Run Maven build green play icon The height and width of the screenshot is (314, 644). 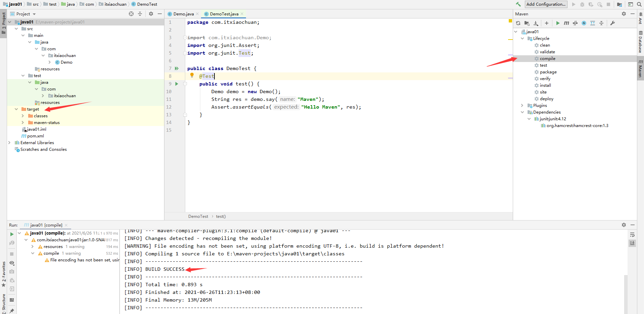pyautogui.click(x=558, y=23)
